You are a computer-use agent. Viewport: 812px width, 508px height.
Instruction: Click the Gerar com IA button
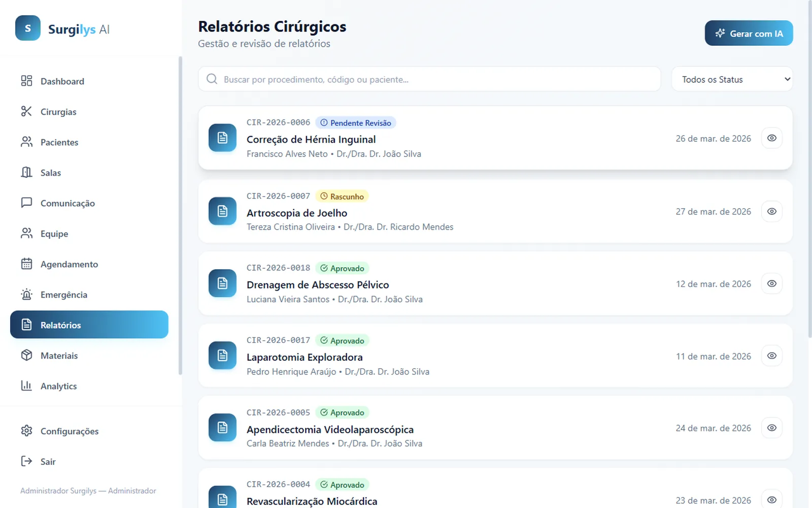pos(749,33)
